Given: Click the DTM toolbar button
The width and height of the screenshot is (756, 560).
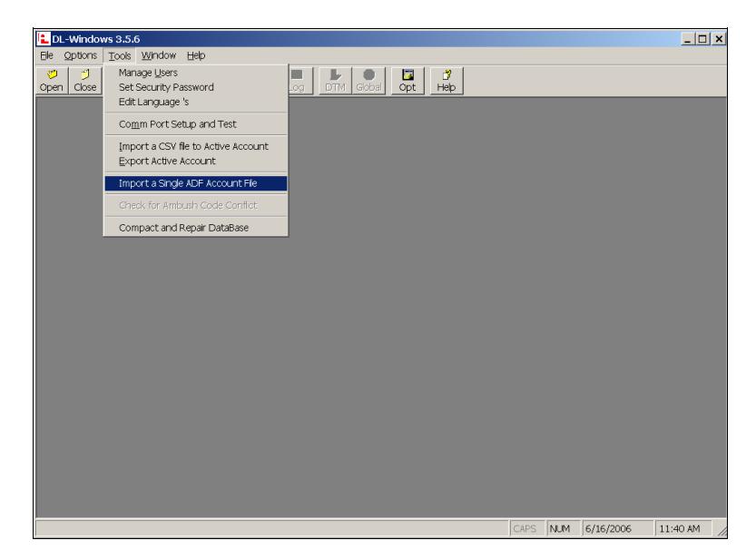Looking at the screenshot, I should pos(335,81).
